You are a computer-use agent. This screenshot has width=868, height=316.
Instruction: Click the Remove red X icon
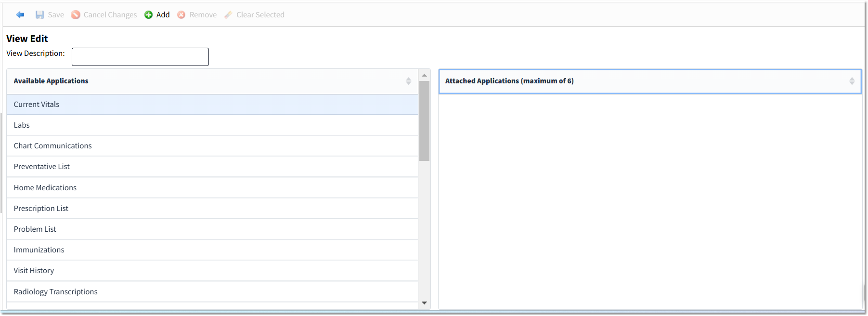[181, 15]
